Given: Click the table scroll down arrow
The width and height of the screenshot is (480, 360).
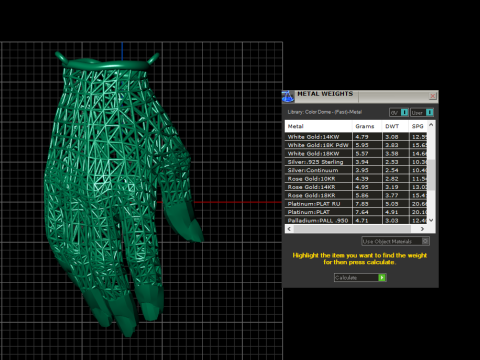Looking at the screenshot, I should (x=431, y=220).
